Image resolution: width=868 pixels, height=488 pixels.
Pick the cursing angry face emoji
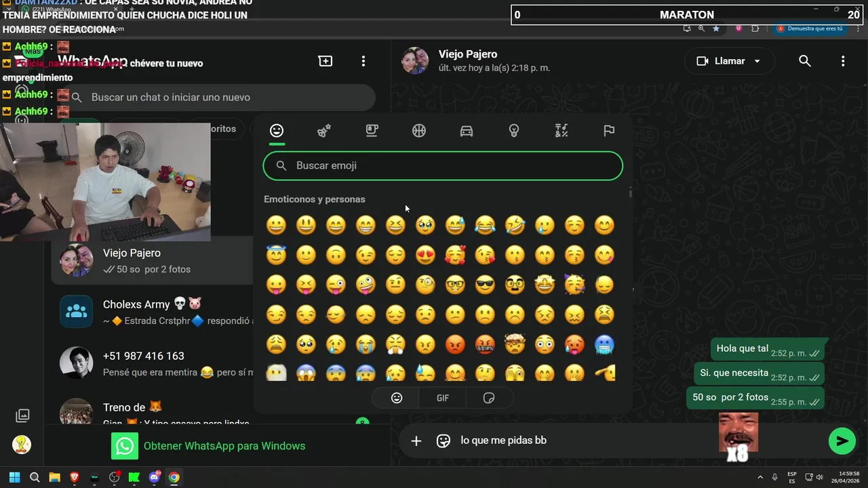(x=485, y=344)
